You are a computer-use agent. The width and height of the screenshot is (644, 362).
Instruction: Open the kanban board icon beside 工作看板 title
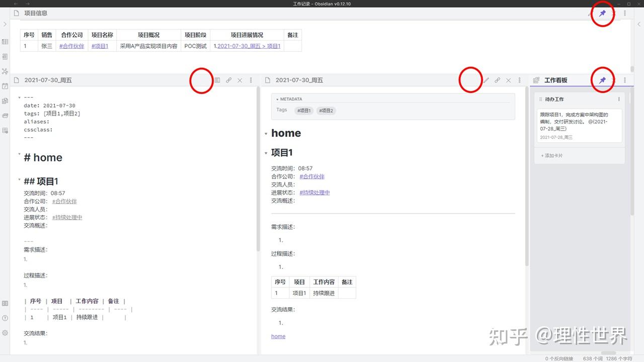(536, 80)
